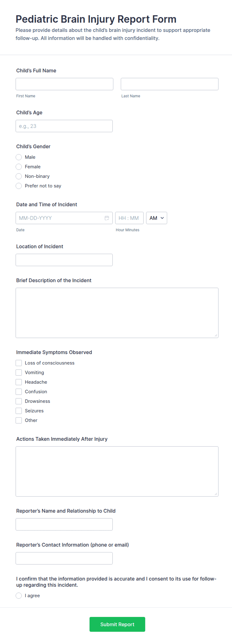The image size is (232, 644).
Task: Check the Headache symptom
Action: point(19,382)
